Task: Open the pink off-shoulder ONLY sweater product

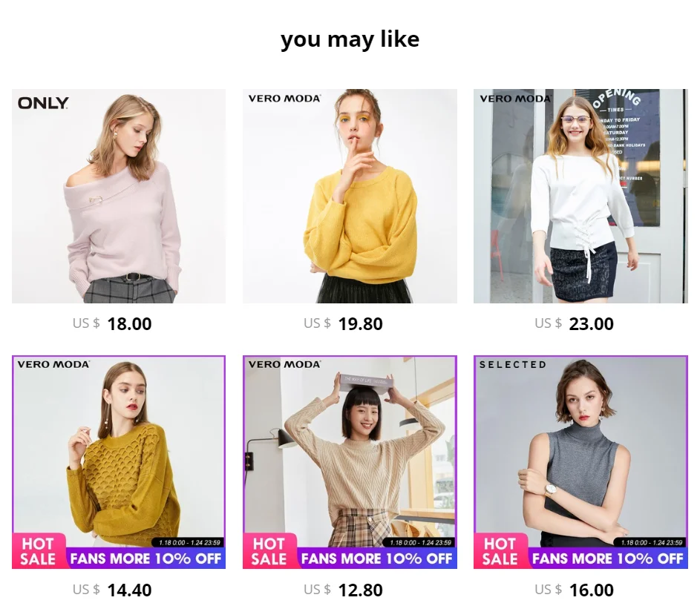Action: click(119, 196)
